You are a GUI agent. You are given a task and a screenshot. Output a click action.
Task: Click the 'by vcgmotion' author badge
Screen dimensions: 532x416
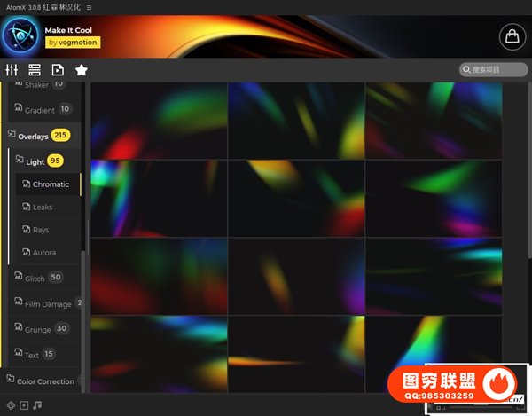point(74,42)
